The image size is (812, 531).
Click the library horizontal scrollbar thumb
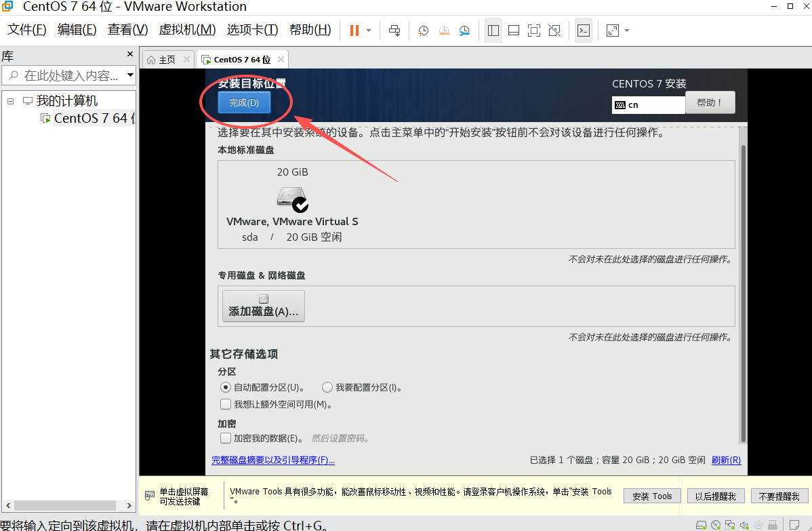click(65, 506)
